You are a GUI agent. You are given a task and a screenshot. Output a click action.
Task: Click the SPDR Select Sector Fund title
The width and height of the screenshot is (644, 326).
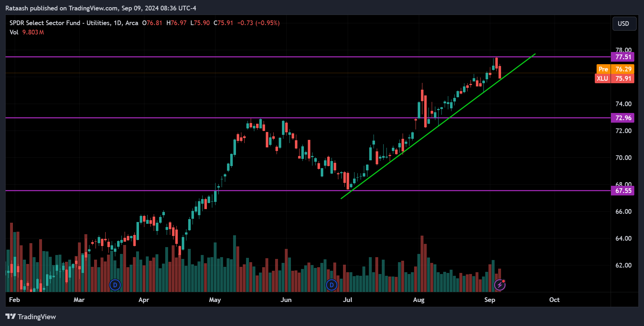pos(74,23)
